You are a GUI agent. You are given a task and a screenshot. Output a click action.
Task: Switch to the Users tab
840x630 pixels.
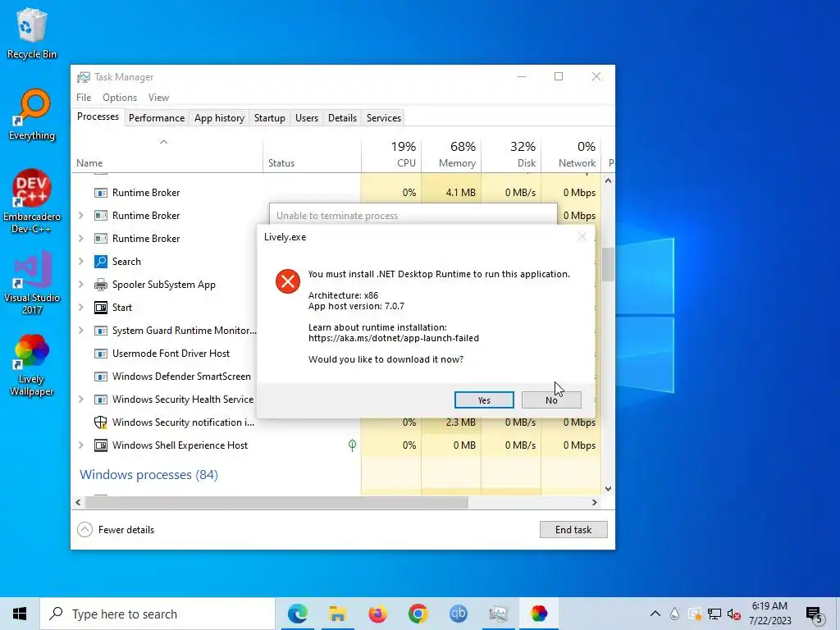307,118
